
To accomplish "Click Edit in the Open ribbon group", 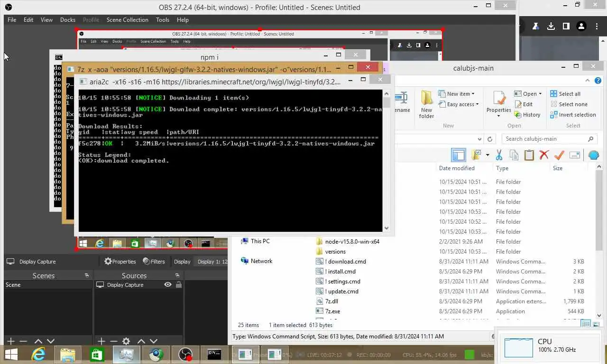I will click(524, 104).
